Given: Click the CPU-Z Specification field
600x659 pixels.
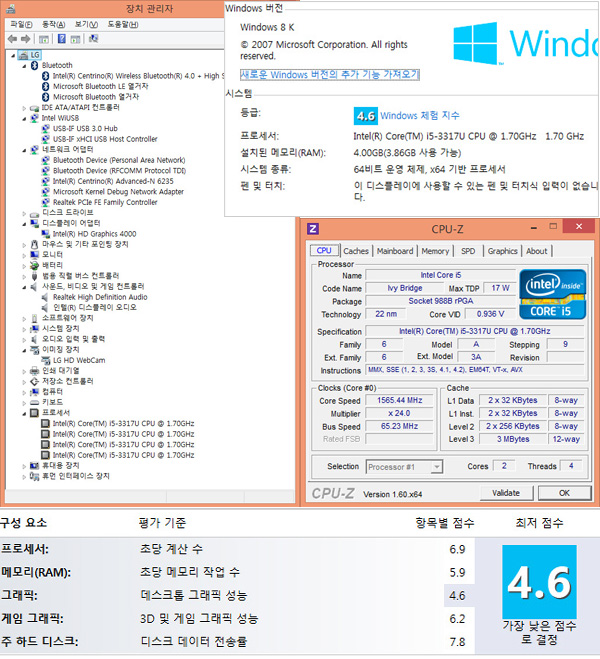Looking at the screenshot, I should (x=475, y=332).
